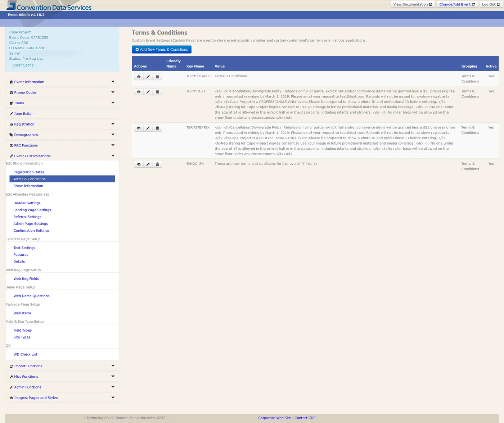
Task: Expand the Event Information section chevron
Action: pos(113,82)
